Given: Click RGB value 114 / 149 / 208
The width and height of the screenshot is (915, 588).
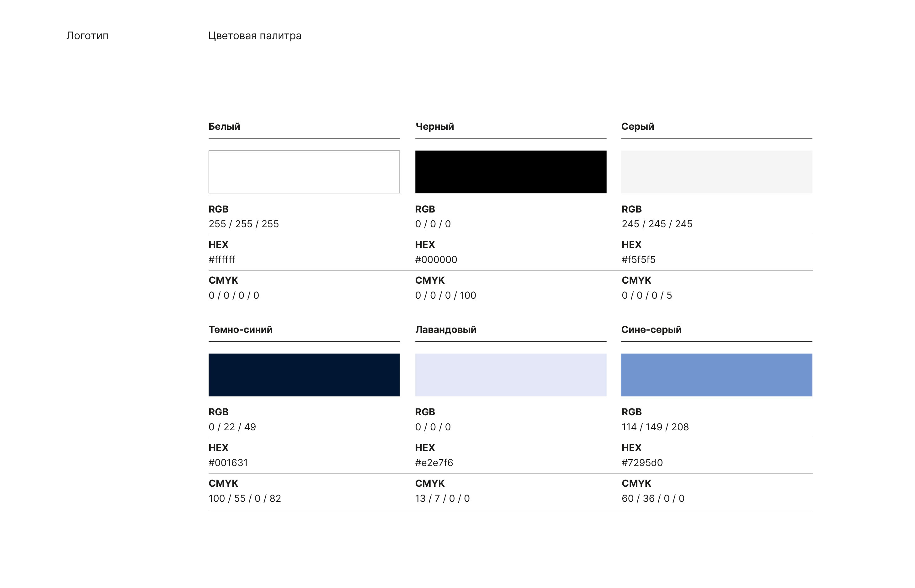Looking at the screenshot, I should (x=655, y=427).
